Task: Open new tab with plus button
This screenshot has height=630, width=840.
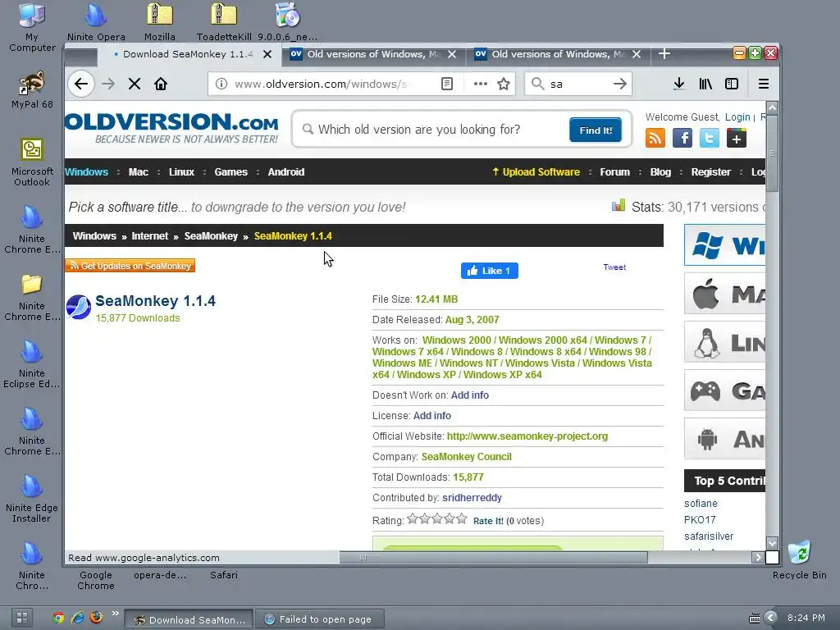Action: point(664,53)
